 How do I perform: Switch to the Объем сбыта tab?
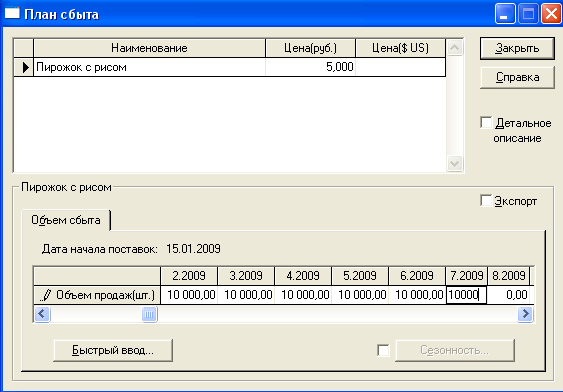pyautogui.click(x=66, y=220)
